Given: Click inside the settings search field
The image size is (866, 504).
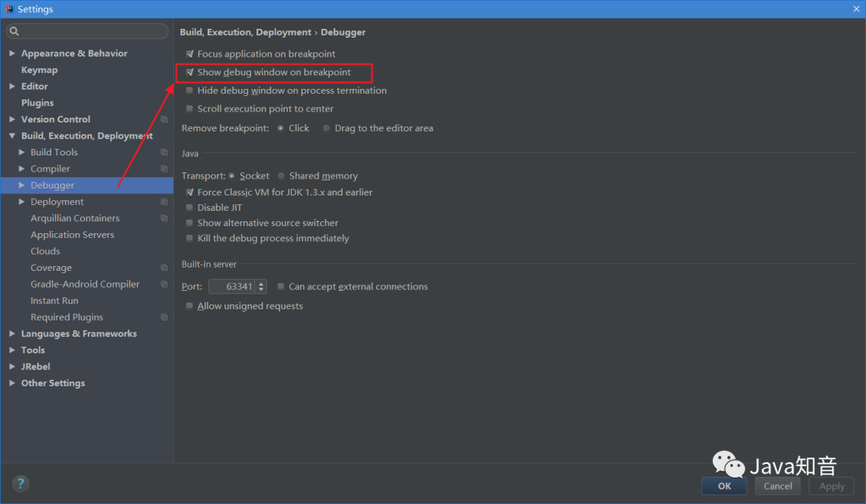Looking at the screenshot, I should click(x=87, y=31).
